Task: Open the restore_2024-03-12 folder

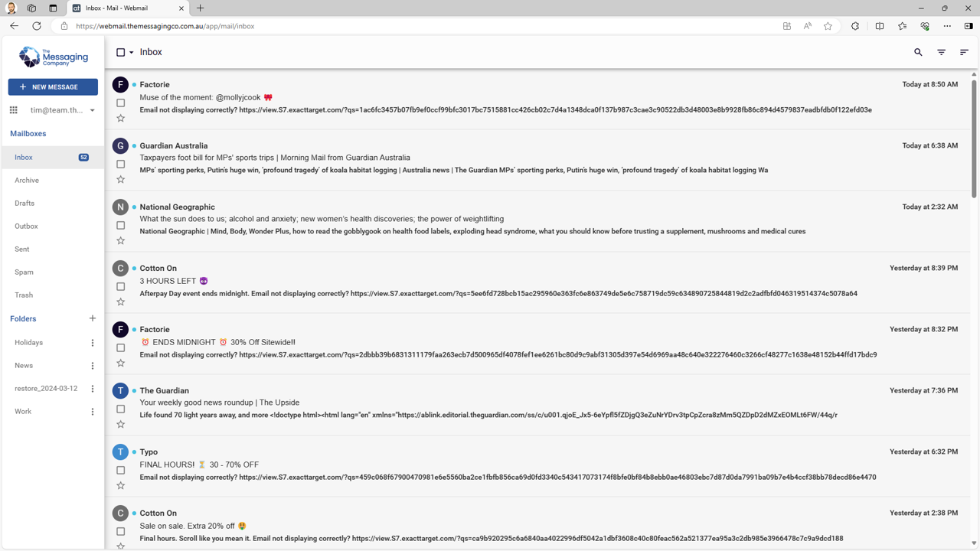Action: (46, 389)
